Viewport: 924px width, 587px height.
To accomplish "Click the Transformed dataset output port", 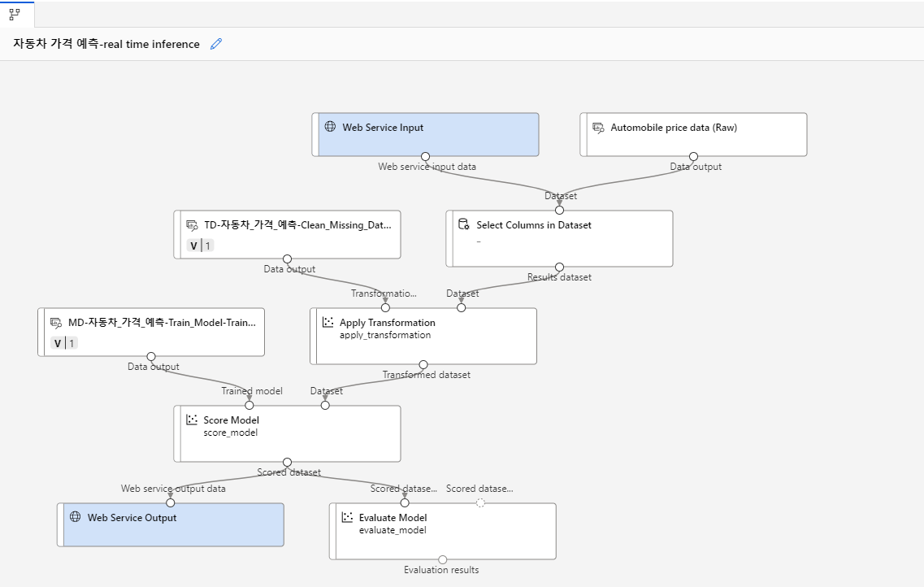I will click(423, 364).
